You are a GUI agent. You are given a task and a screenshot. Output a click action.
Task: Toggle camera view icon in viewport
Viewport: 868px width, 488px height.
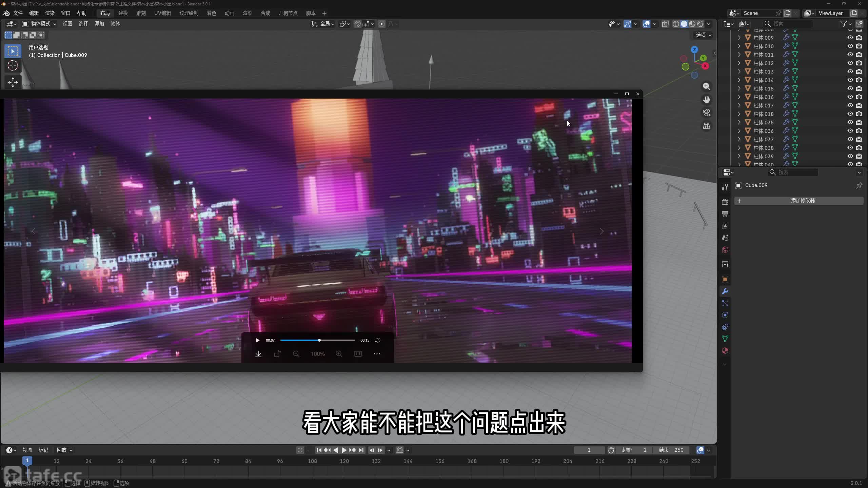click(x=707, y=113)
